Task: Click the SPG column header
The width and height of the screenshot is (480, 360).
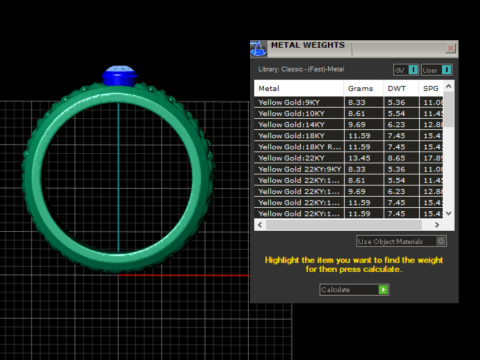Action: 431,89
